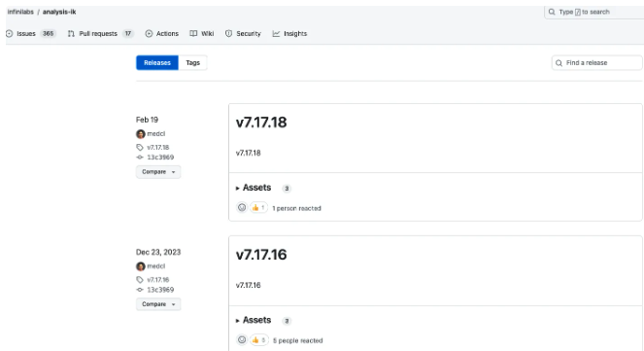Focus the Find a release field

[597, 63]
